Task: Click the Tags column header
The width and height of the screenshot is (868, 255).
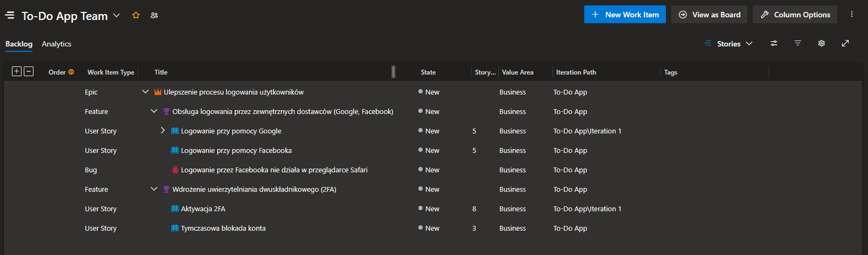Action: (x=671, y=72)
